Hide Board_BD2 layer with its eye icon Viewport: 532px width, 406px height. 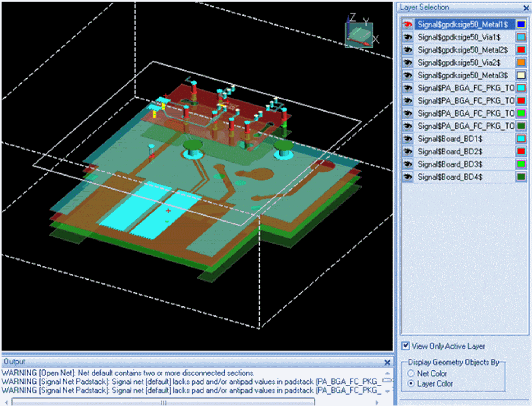click(407, 152)
